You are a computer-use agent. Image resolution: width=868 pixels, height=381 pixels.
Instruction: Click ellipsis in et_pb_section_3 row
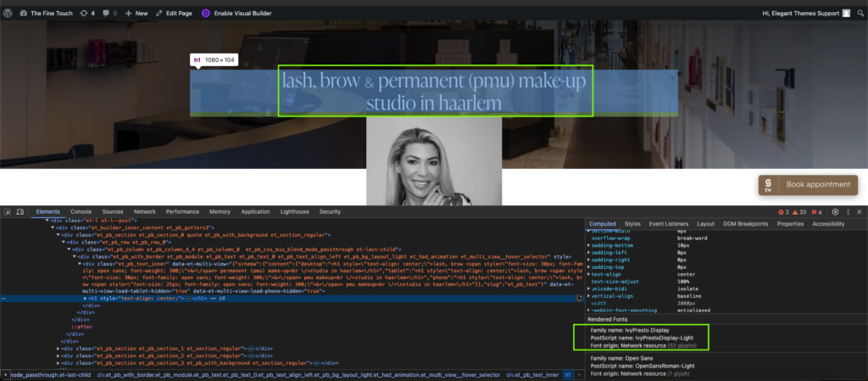click(315, 362)
